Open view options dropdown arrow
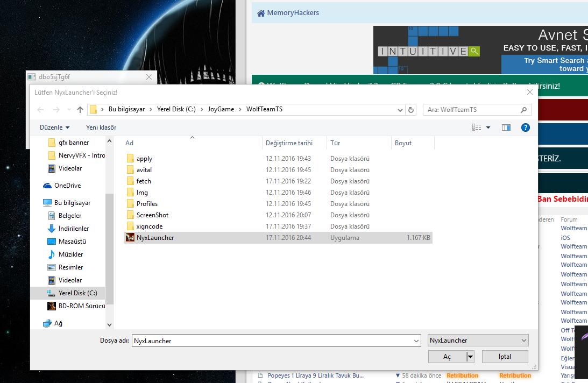588x383 pixels. (x=488, y=127)
